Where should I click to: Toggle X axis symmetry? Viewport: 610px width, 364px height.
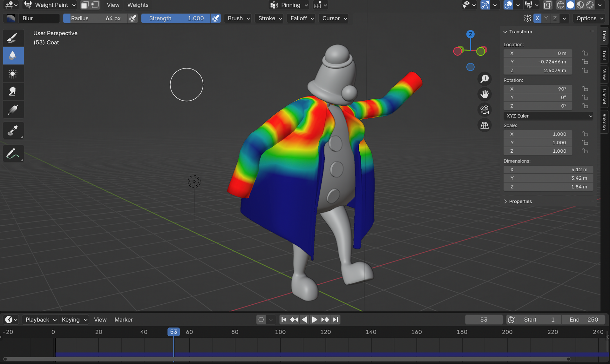(537, 18)
